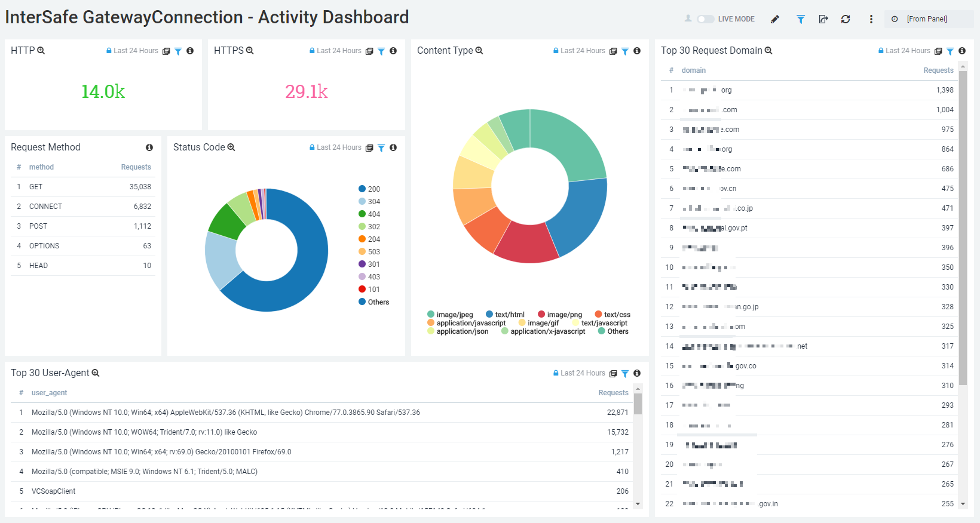Image resolution: width=980 pixels, height=523 pixels.
Task: Click Last 24 Hours on Content Type panel
Action: pyautogui.click(x=579, y=51)
